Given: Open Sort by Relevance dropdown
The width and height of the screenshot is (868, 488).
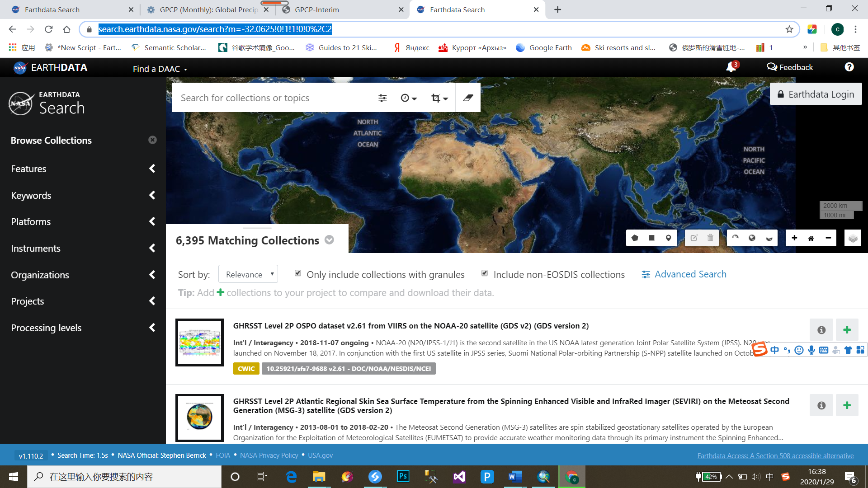Looking at the screenshot, I should click(248, 274).
